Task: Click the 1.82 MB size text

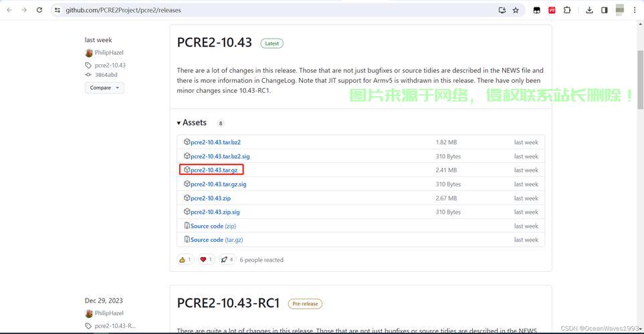Action: 447,142
